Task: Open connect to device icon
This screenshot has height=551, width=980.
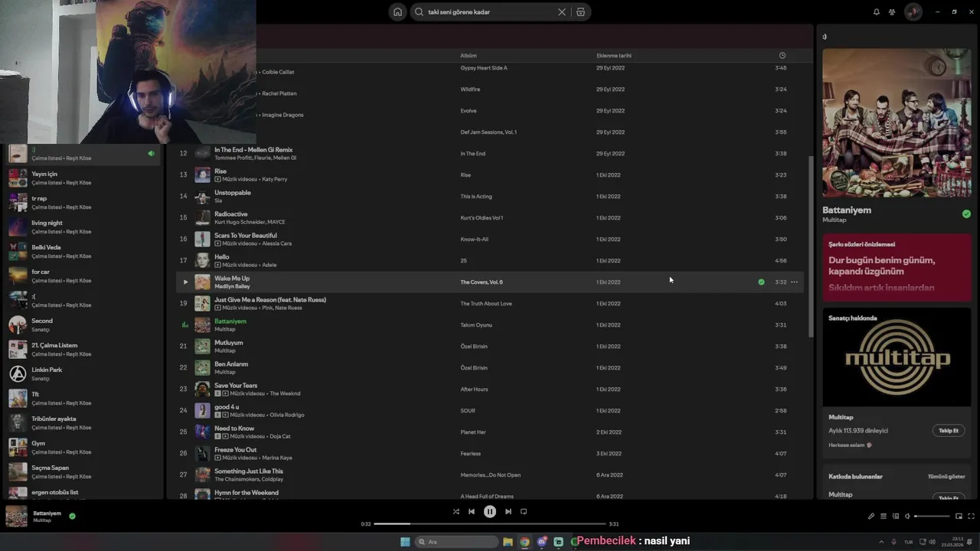Action: (895, 517)
